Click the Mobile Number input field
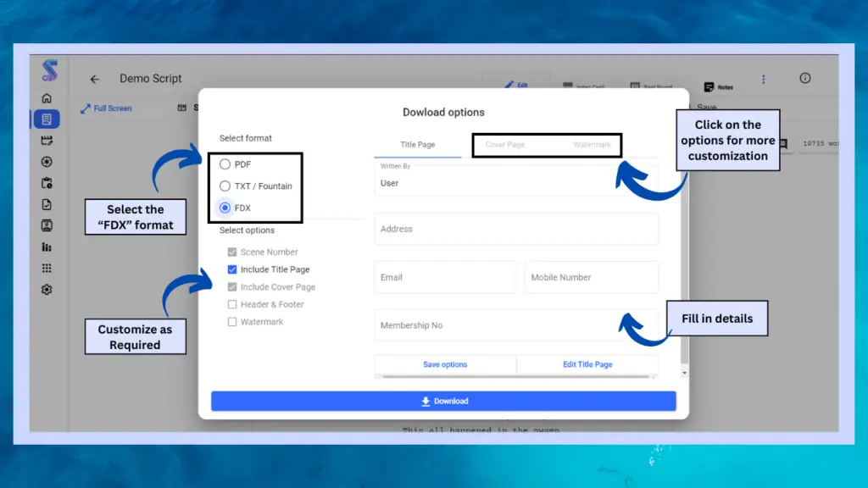 point(591,277)
